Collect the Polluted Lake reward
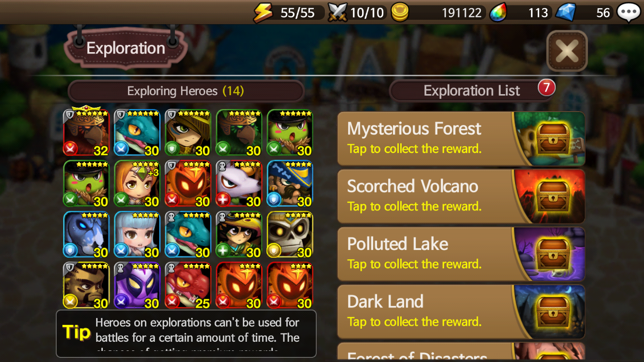644x362 pixels. click(x=461, y=254)
